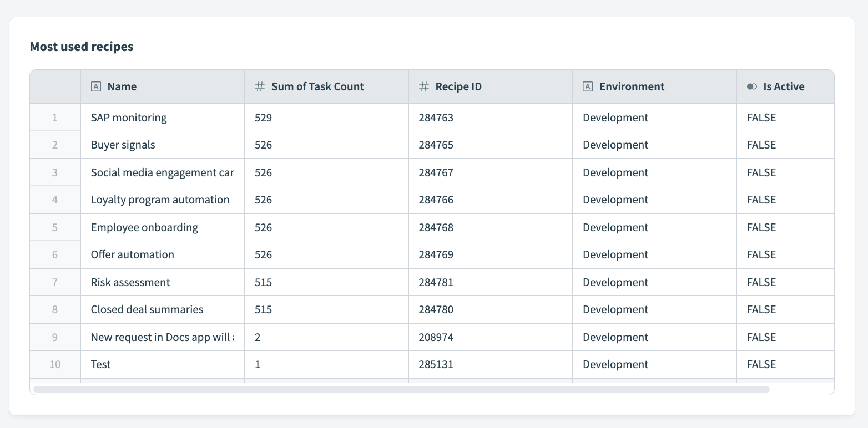Click the hash icon beside Recipe ID
Image resolution: width=868 pixels, height=428 pixels.
point(423,86)
